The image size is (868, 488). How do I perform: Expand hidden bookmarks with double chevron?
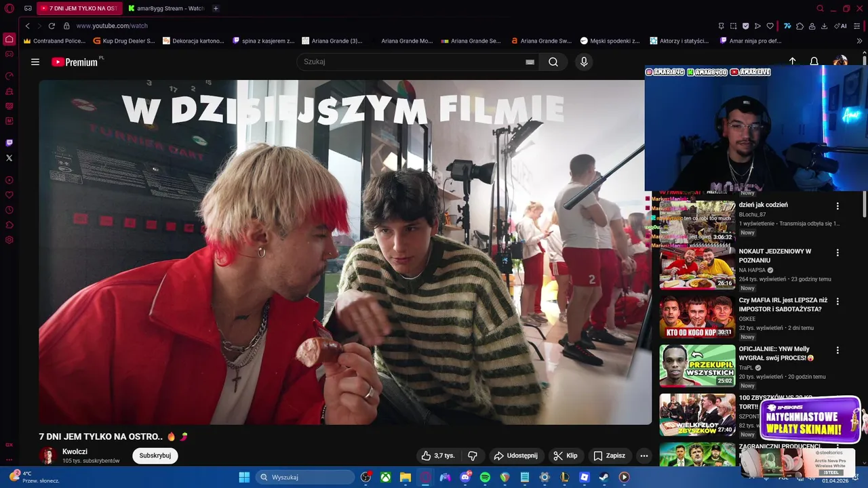coord(860,41)
